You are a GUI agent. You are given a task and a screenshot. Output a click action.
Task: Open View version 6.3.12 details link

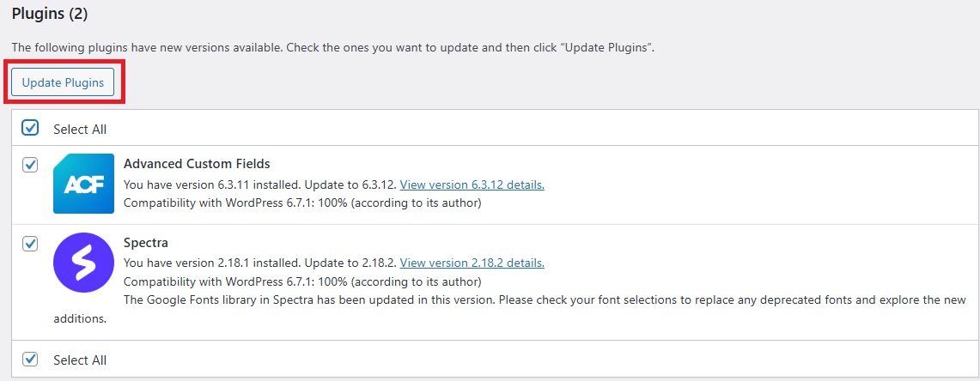[x=472, y=184]
